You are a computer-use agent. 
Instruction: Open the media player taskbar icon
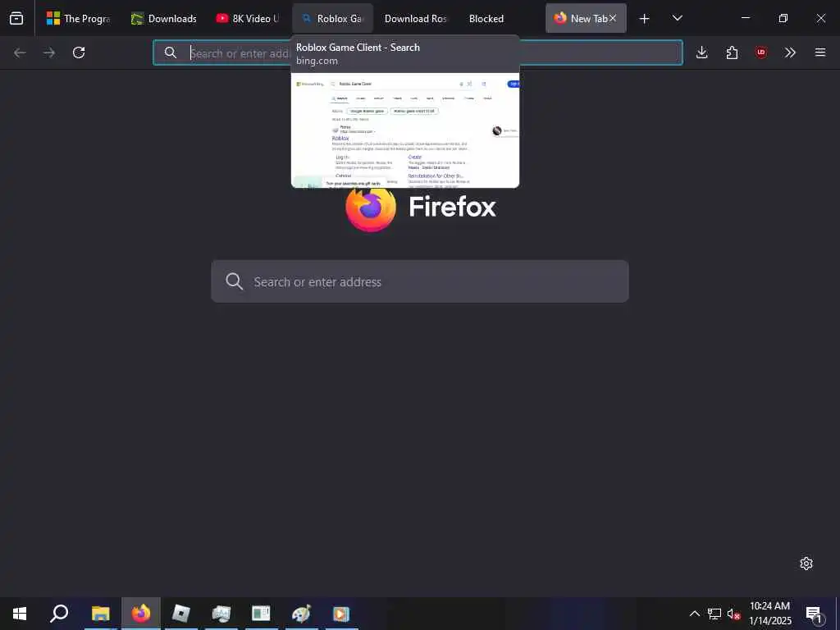[x=341, y=614]
